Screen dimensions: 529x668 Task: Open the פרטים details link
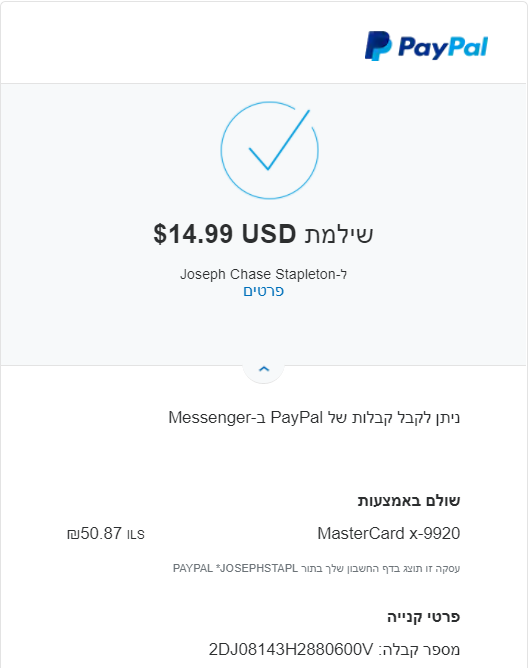pyautogui.click(x=263, y=291)
